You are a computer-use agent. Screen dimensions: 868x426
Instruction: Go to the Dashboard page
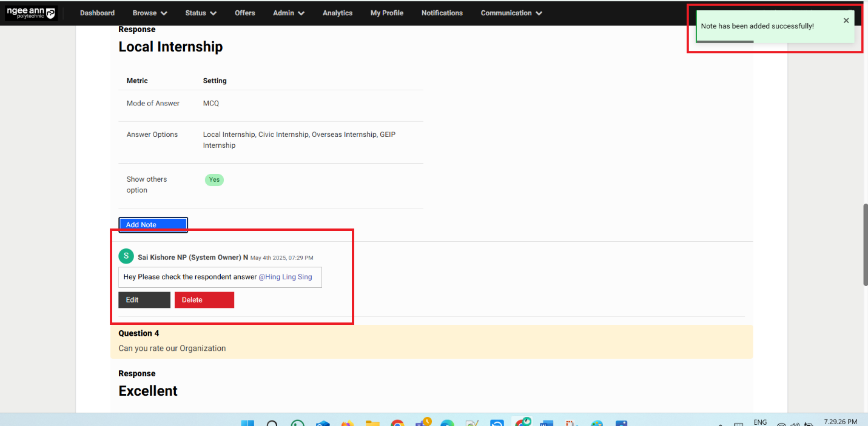tap(97, 13)
